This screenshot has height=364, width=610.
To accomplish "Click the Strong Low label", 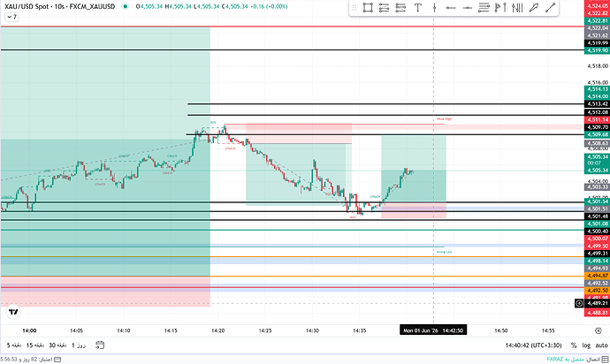I will tap(444, 252).
